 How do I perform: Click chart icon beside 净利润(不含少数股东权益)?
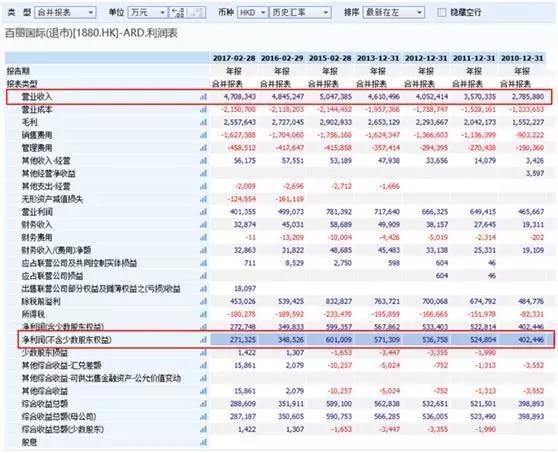(x=203, y=340)
